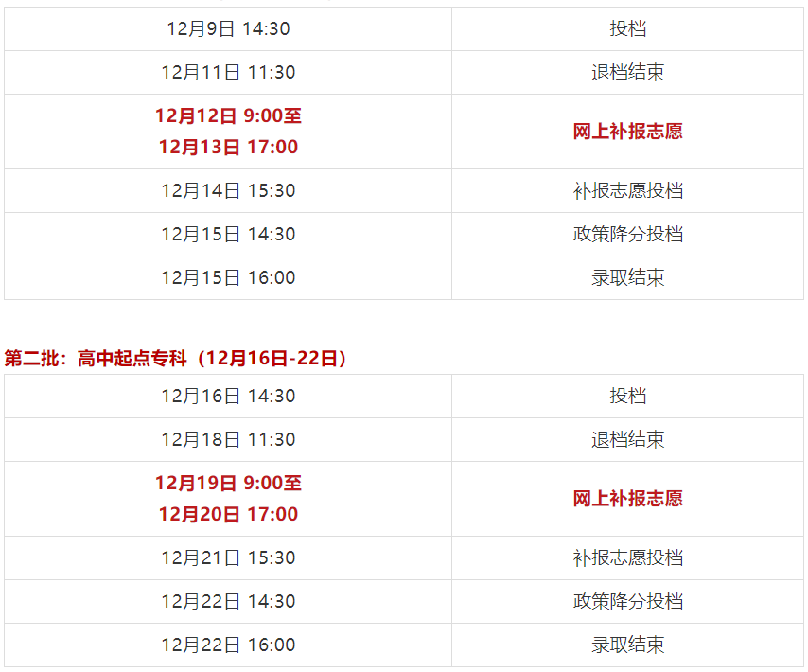Click the 12月16日 14:30 cell
This screenshot has width=808, height=672.
(x=228, y=396)
